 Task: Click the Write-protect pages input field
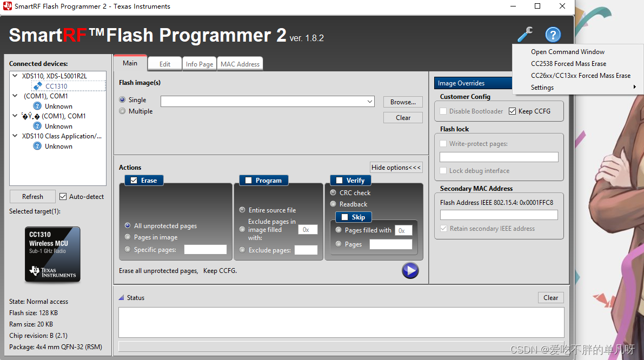[499, 157]
